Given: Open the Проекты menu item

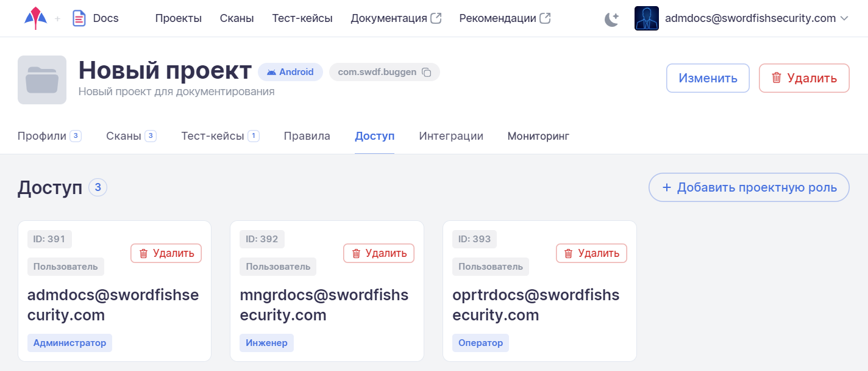Looking at the screenshot, I should point(178,18).
